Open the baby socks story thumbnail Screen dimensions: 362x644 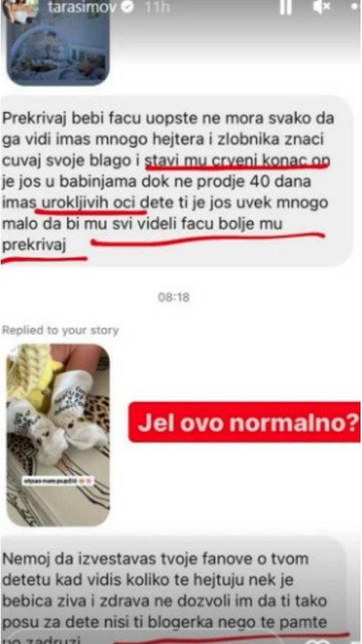(x=58, y=435)
